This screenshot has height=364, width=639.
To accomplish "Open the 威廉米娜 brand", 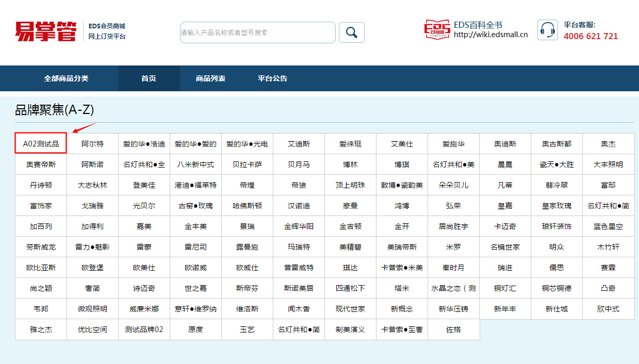I will pos(144,309).
